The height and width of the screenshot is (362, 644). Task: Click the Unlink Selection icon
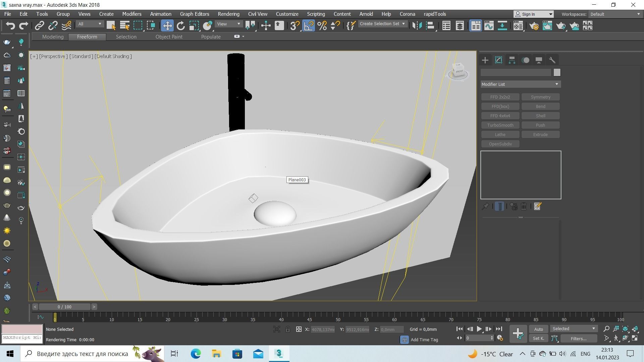coord(53,26)
